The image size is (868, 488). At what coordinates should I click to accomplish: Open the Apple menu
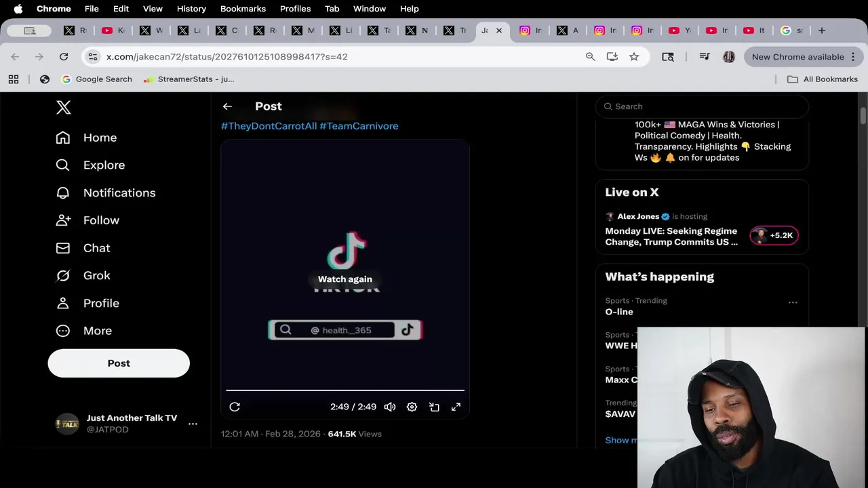18,9
